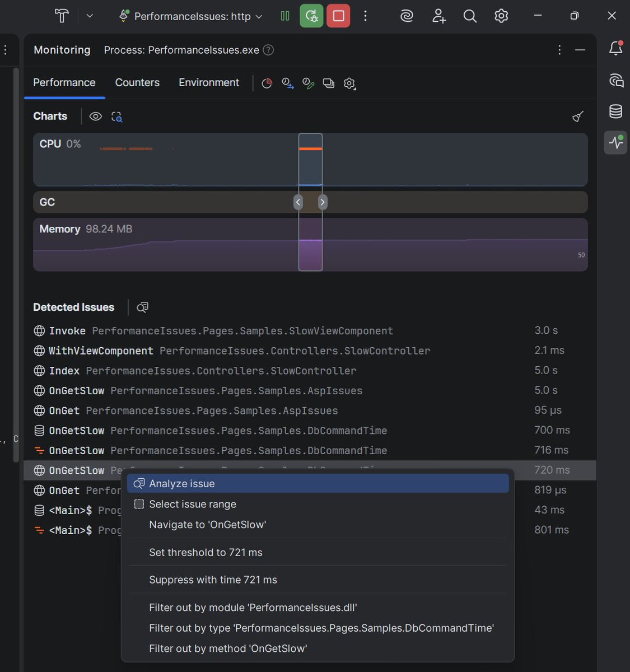The height and width of the screenshot is (672, 630).
Task: Click the profiler icon with the blue arrow
Action: (x=288, y=83)
